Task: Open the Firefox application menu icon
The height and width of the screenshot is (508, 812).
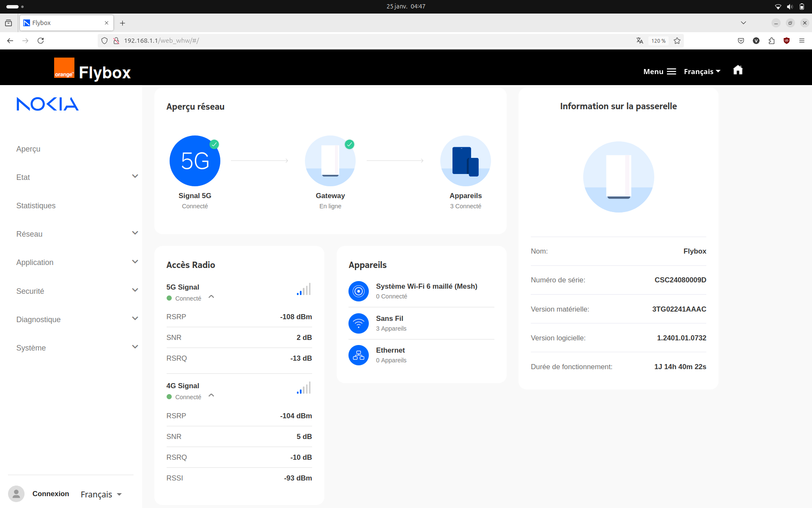Action: coord(802,41)
